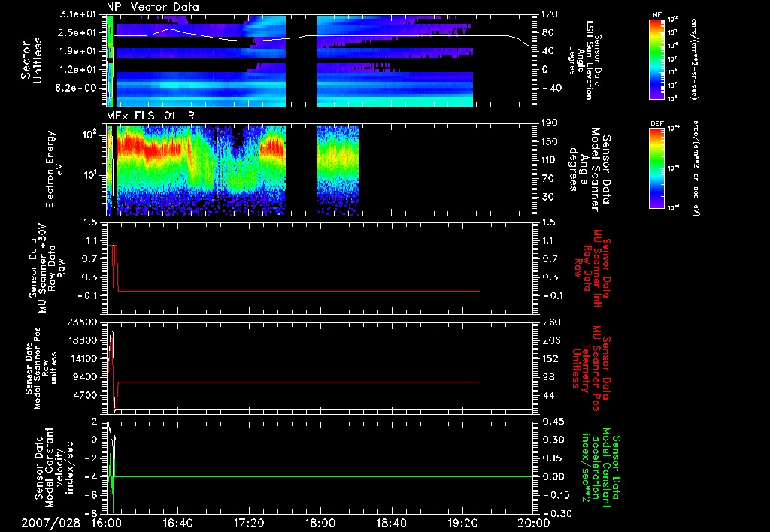Click the 3.1e+01 sector tick label

tap(77, 14)
